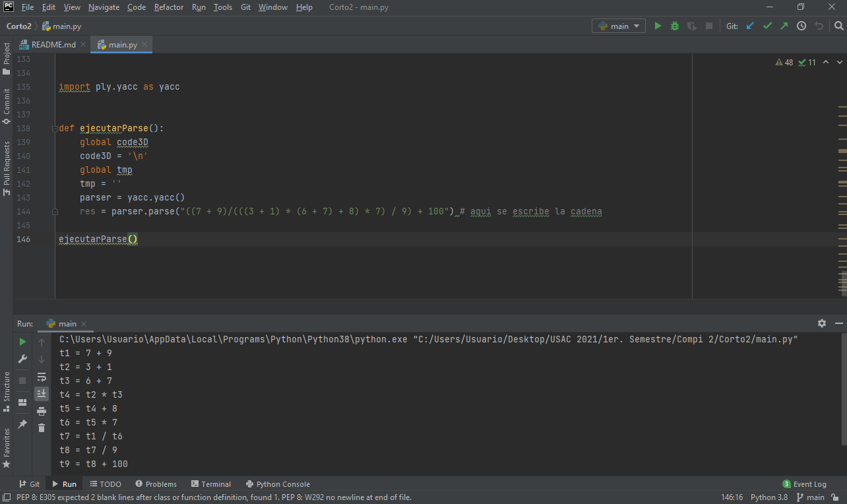Toggle soft-wrap in the run console
This screenshot has height=504, width=847.
tap(41, 377)
